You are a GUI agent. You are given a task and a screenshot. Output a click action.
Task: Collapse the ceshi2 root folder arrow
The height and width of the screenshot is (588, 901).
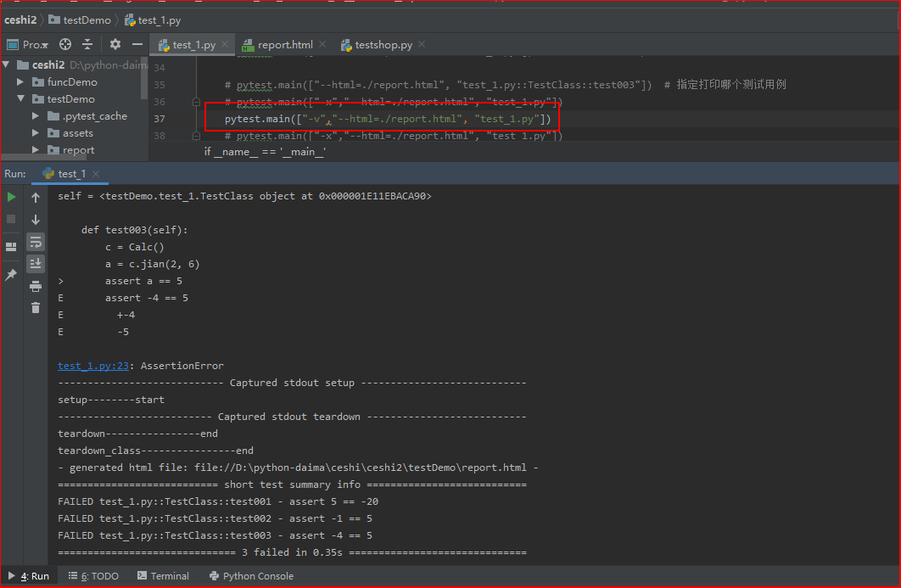[6, 64]
